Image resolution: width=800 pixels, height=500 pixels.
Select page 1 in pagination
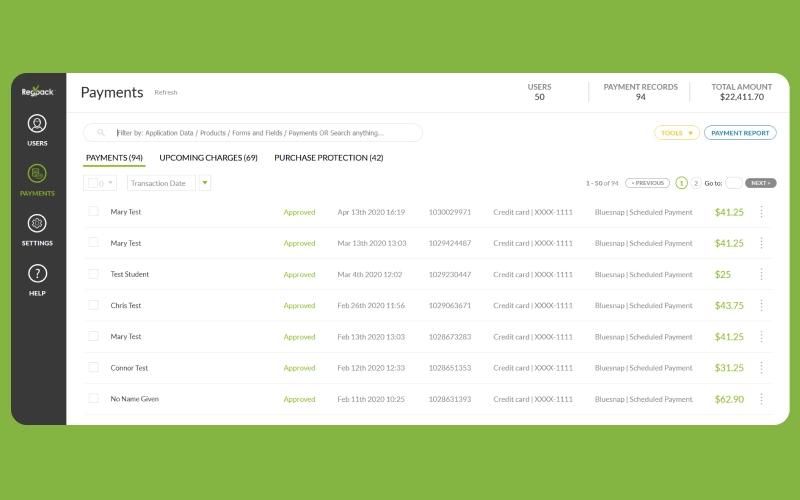pos(681,183)
